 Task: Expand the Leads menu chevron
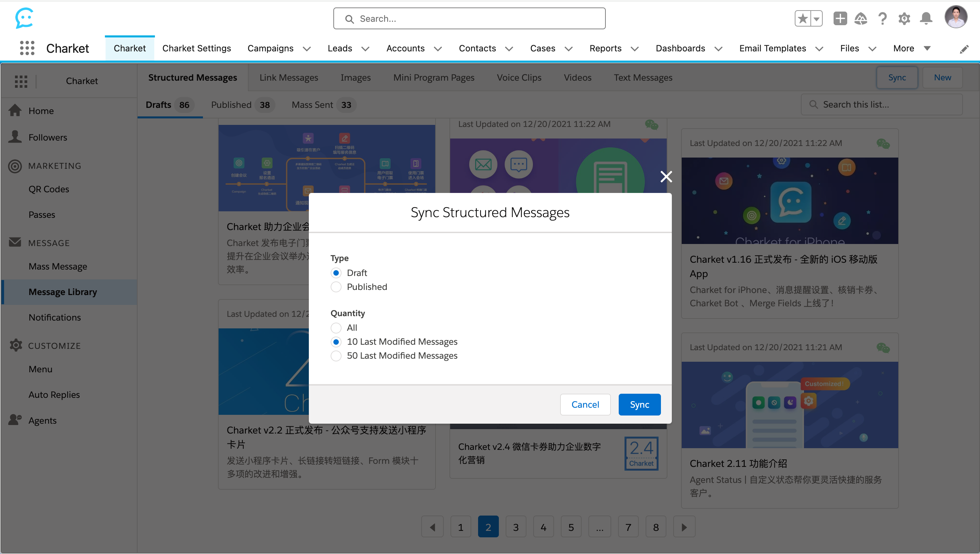point(365,49)
